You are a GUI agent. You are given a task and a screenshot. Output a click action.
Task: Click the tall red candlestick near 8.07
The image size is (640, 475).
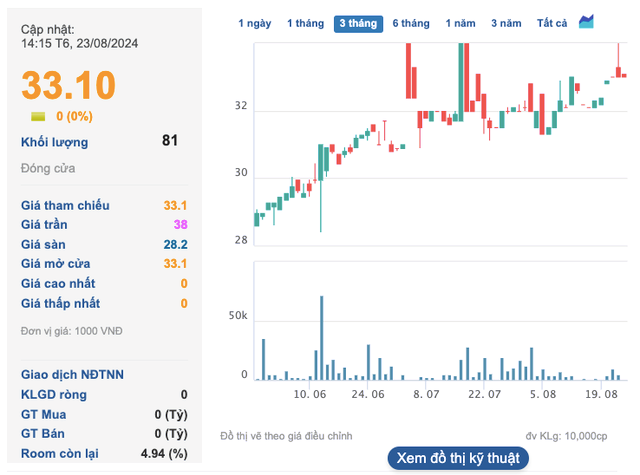[x=411, y=70]
